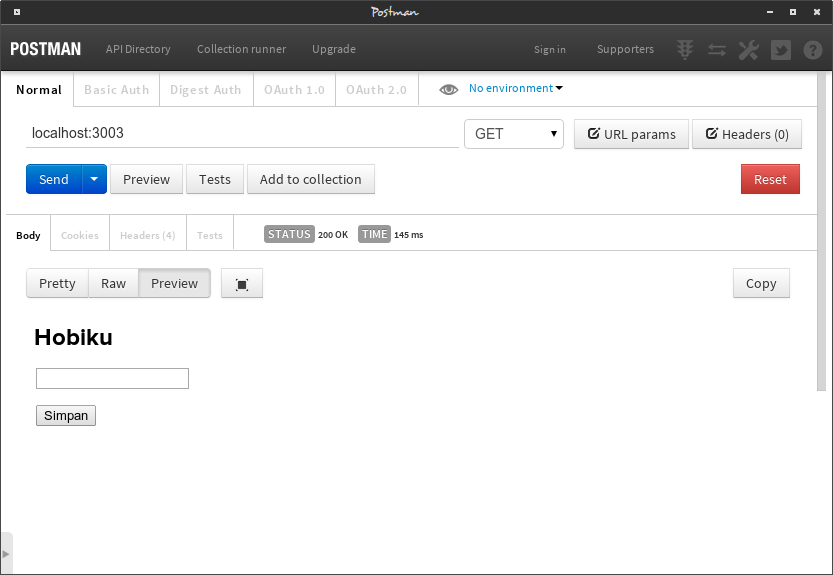833x575 pixels.
Task: Switch to the Digest Auth tab
Action: coord(206,90)
